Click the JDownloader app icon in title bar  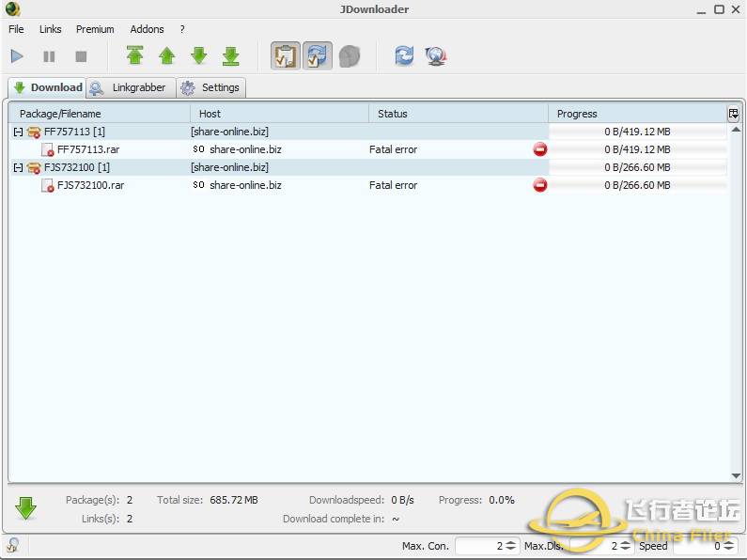tap(13, 9)
